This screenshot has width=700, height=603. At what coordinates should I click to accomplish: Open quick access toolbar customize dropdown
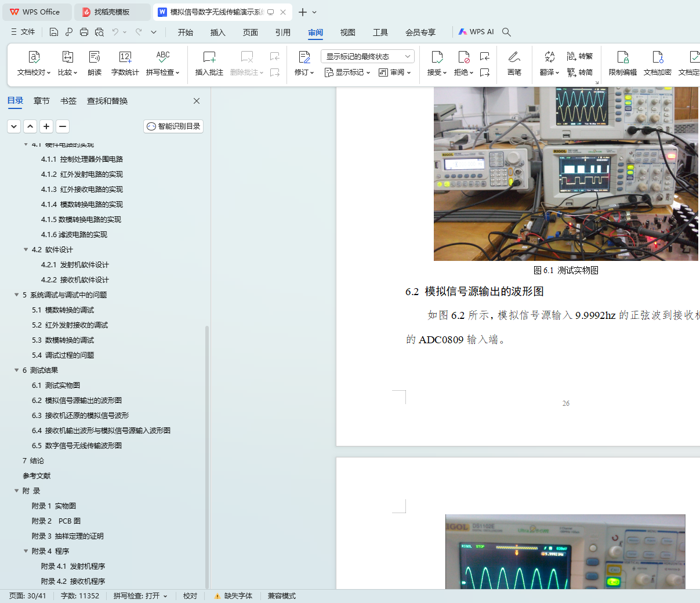pos(154,32)
